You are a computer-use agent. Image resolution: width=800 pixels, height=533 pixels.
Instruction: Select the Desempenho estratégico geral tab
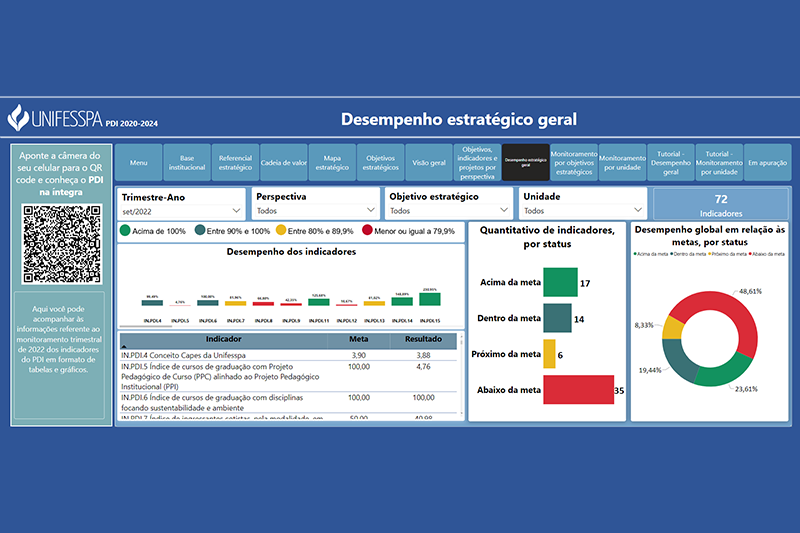point(526,163)
